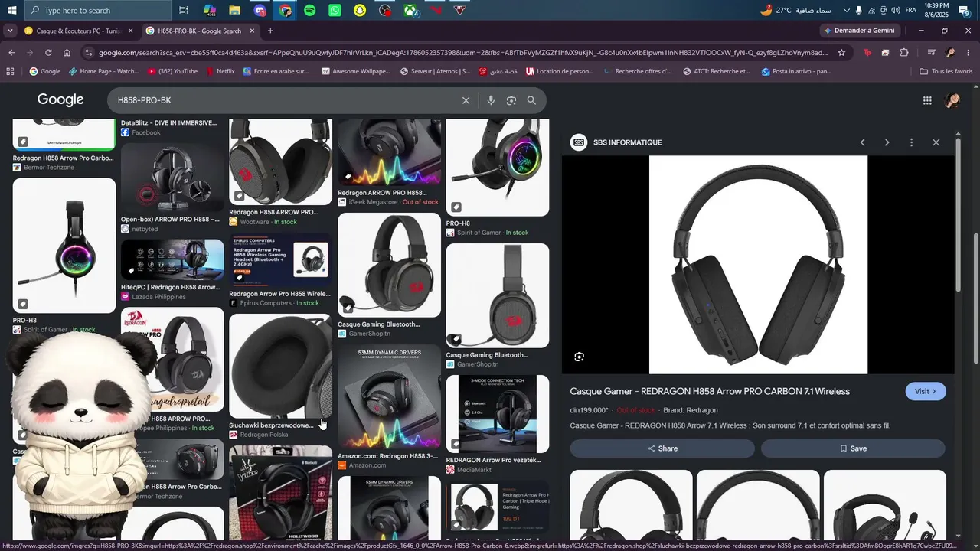Open the large Redragon H858 Carbon preview image
Screen dimensions: 980x551
point(758,265)
